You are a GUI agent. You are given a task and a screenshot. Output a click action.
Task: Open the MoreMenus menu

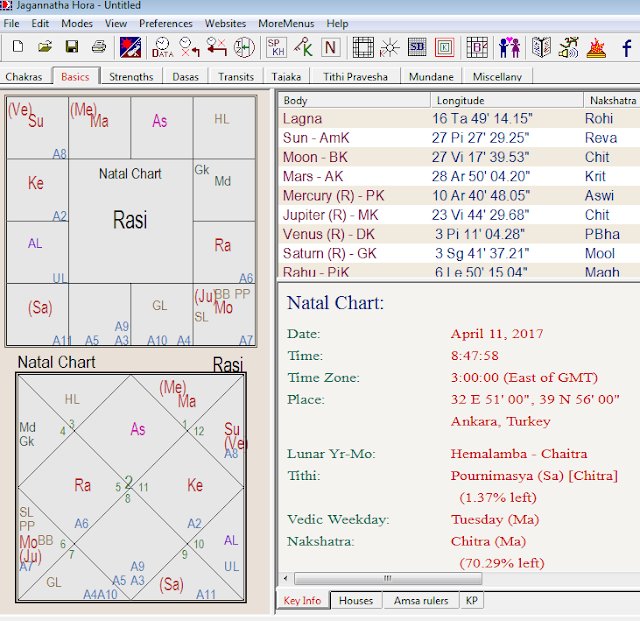(286, 24)
